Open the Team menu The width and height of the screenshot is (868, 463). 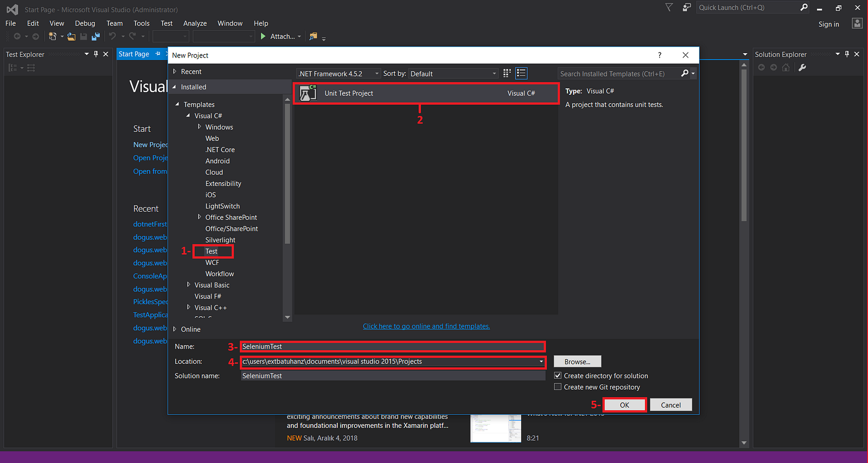114,23
